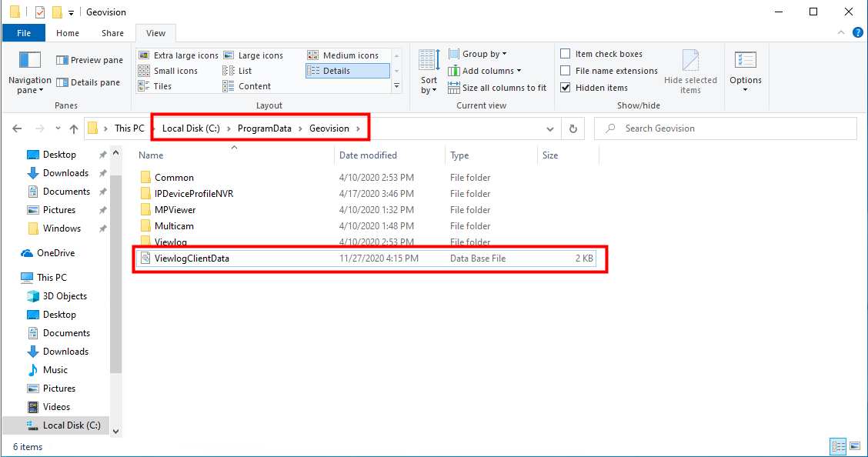
Task: Select the View ribbon tab
Action: [x=155, y=33]
